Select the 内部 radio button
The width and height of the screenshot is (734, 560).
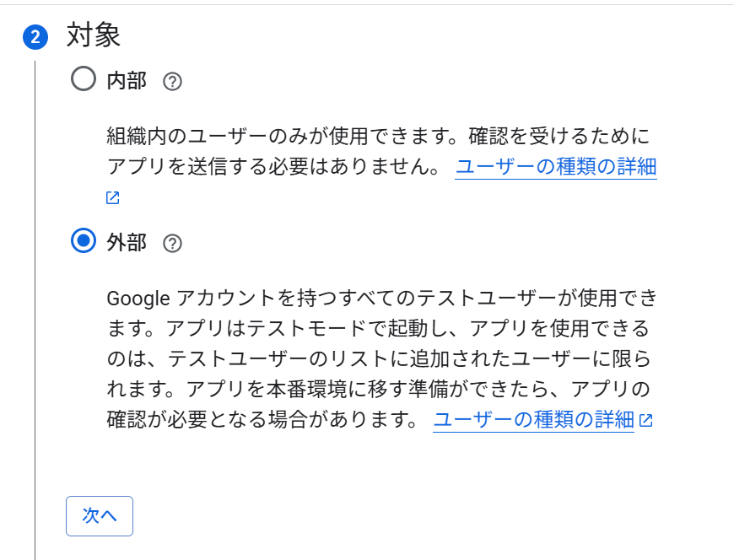pyautogui.click(x=82, y=80)
